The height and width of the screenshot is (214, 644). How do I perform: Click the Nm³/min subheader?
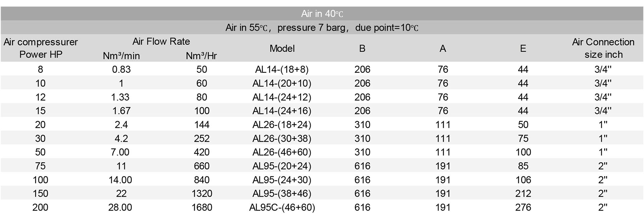(121, 56)
